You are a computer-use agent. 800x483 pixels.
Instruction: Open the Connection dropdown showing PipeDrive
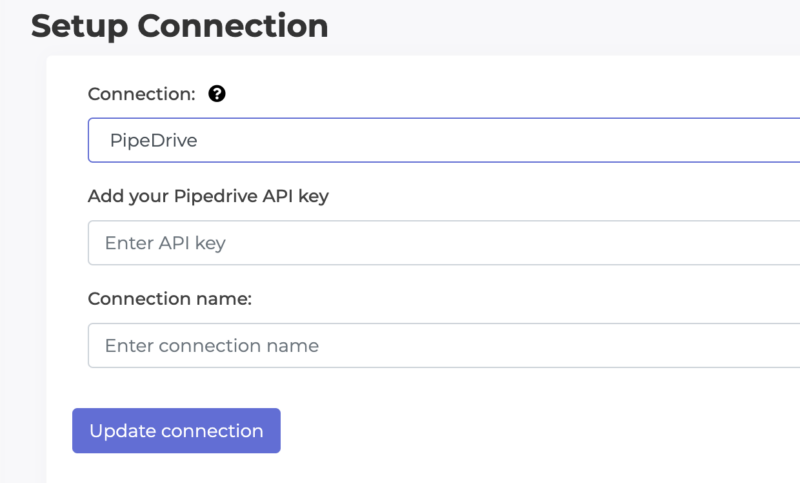tap(444, 140)
